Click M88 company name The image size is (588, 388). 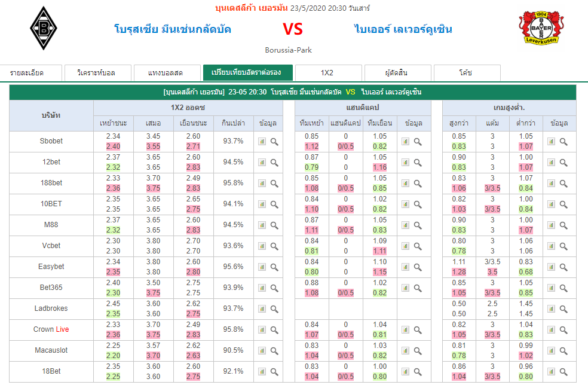(x=51, y=225)
